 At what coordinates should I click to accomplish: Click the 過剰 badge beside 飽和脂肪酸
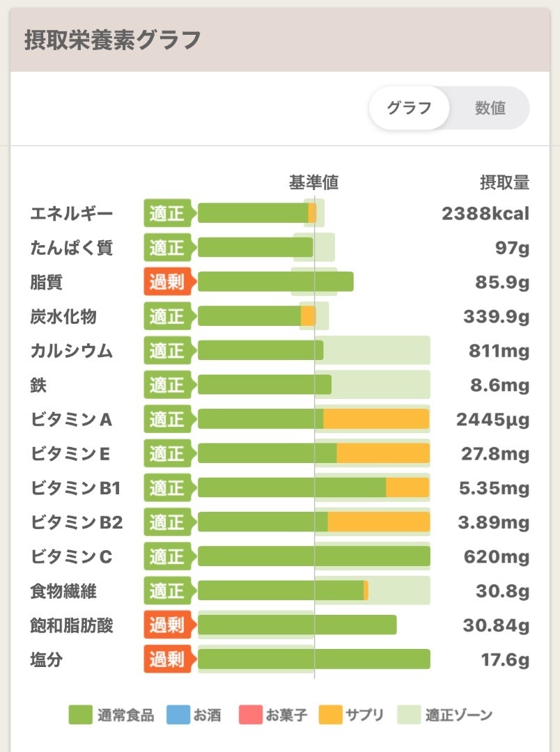click(x=167, y=625)
